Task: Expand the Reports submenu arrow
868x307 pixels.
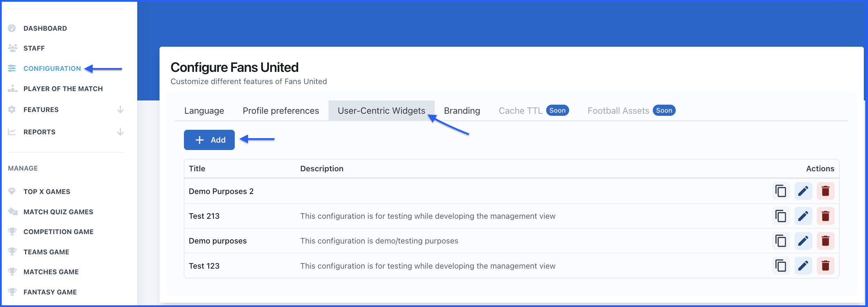Action: coord(120,132)
